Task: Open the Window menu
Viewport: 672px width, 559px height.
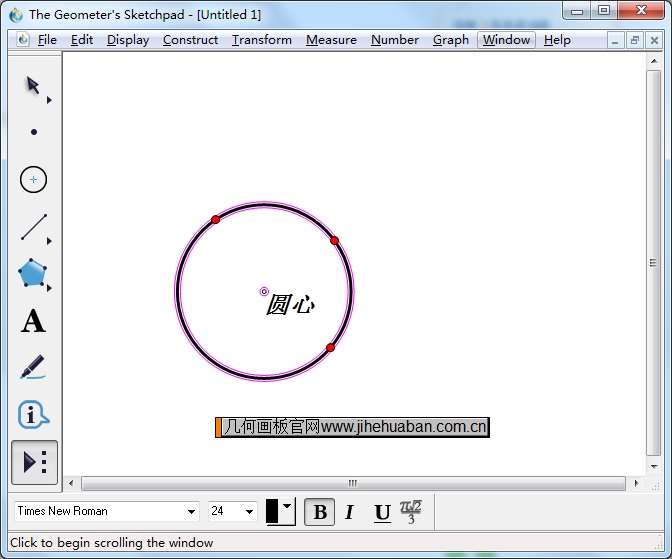Action: point(506,40)
